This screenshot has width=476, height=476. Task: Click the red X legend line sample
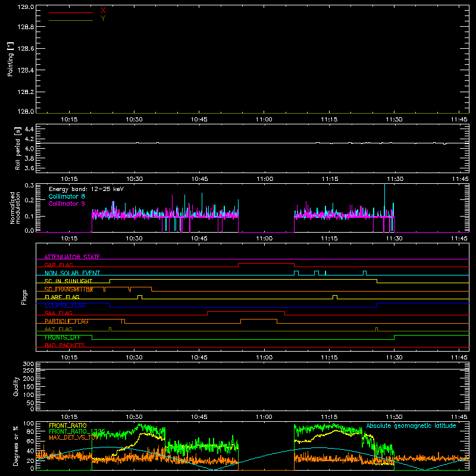pos(71,12)
